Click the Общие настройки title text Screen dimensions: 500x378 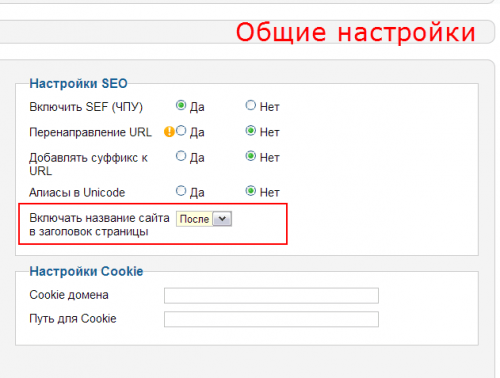(356, 32)
